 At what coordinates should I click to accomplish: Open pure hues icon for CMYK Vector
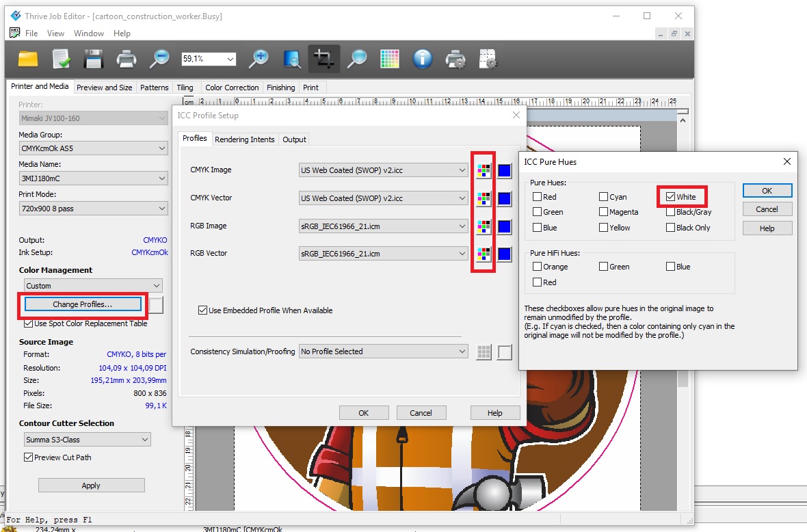pyautogui.click(x=484, y=198)
